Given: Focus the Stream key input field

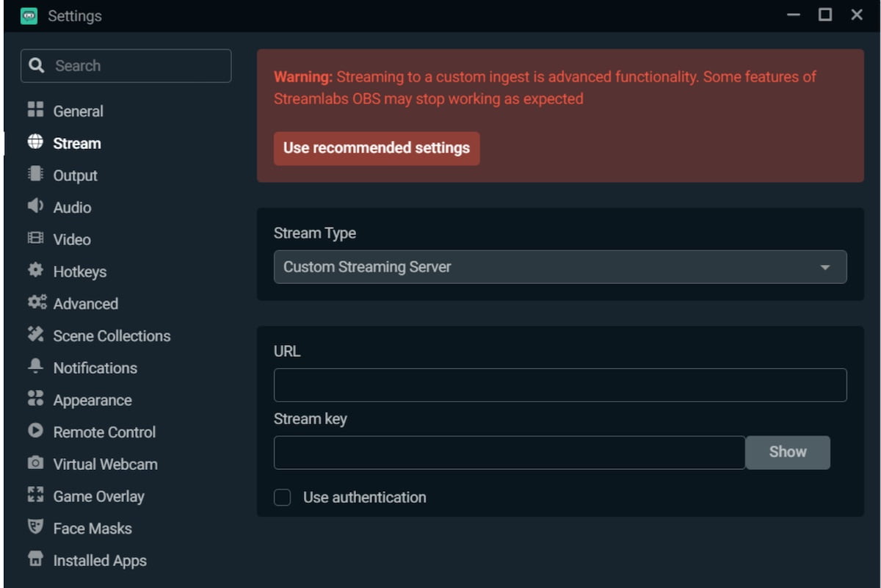Looking at the screenshot, I should click(510, 452).
